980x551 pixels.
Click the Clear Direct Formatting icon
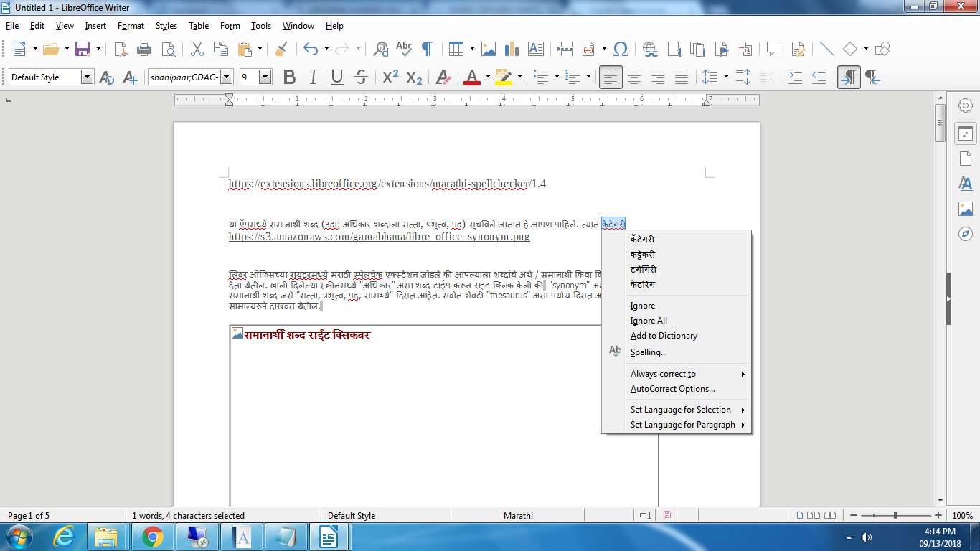[x=443, y=77]
